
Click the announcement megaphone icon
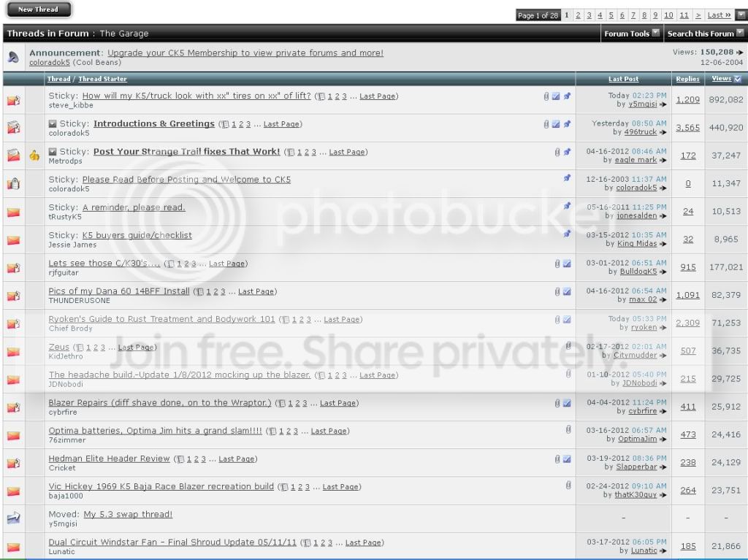pos(13,57)
